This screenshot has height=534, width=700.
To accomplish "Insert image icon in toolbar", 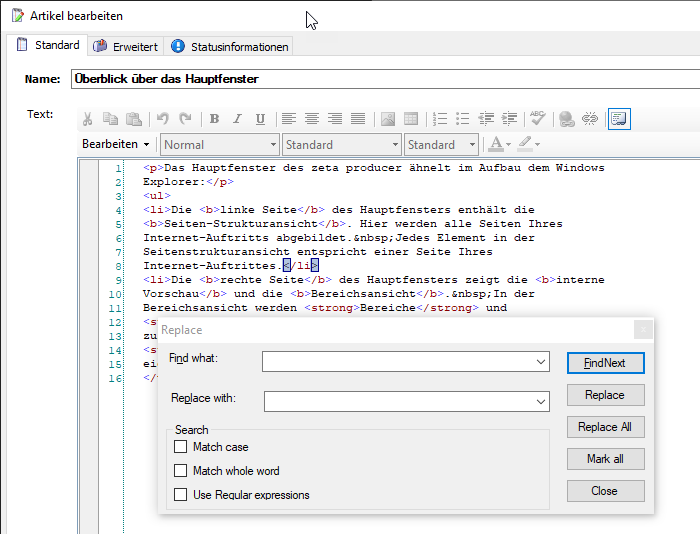I will pos(388,119).
